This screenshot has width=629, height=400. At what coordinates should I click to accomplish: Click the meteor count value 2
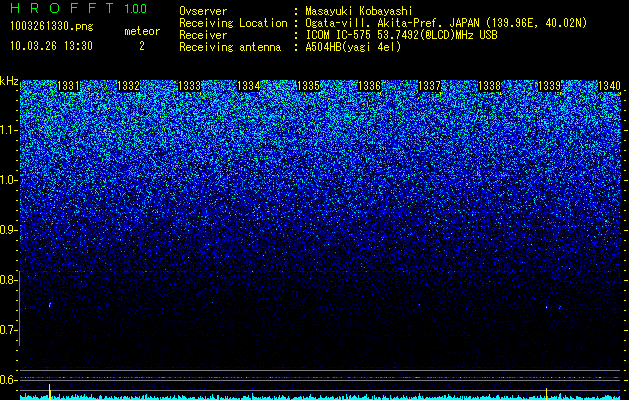click(x=142, y=46)
